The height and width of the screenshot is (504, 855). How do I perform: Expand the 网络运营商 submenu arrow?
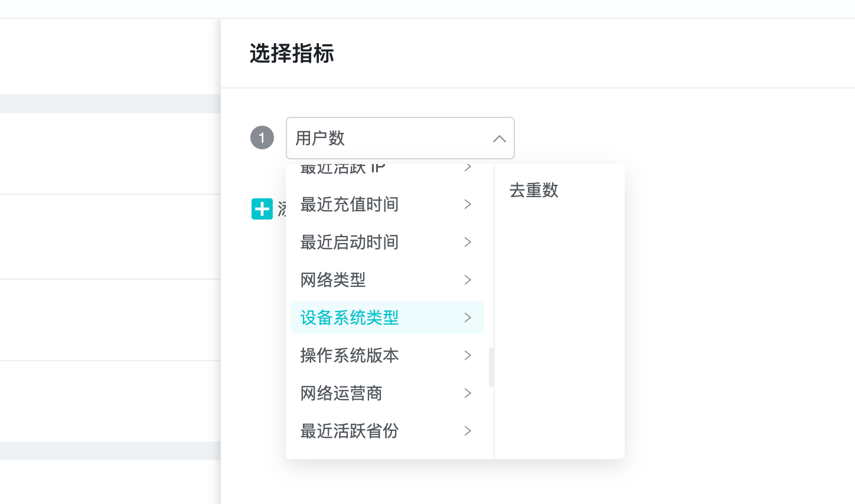(468, 393)
